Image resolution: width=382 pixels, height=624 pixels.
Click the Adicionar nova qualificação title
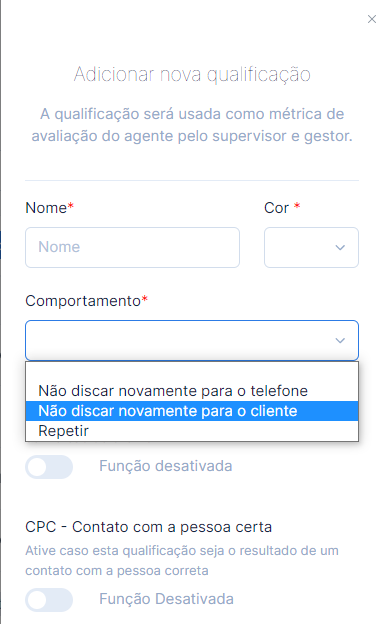click(x=192, y=75)
